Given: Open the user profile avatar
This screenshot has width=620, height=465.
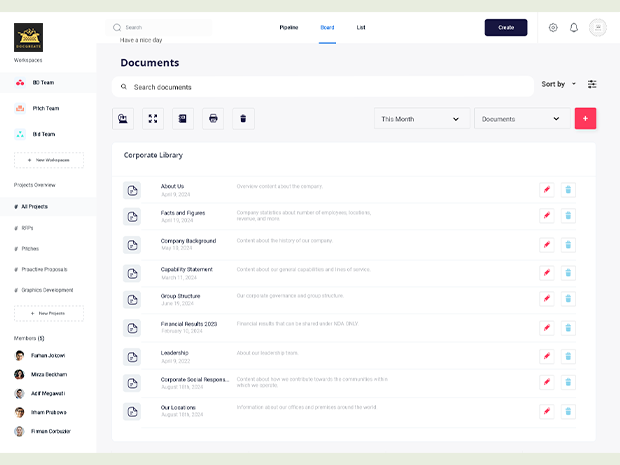Looking at the screenshot, I should [x=598, y=28].
